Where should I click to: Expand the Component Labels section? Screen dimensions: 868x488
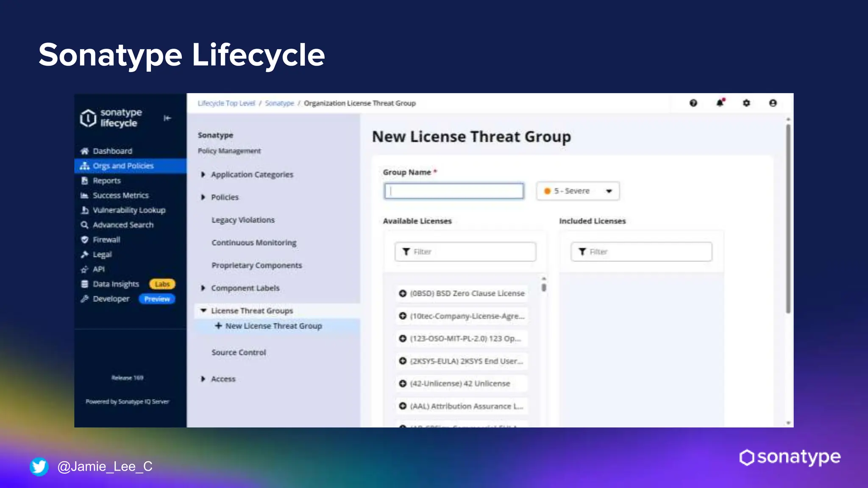pos(203,288)
